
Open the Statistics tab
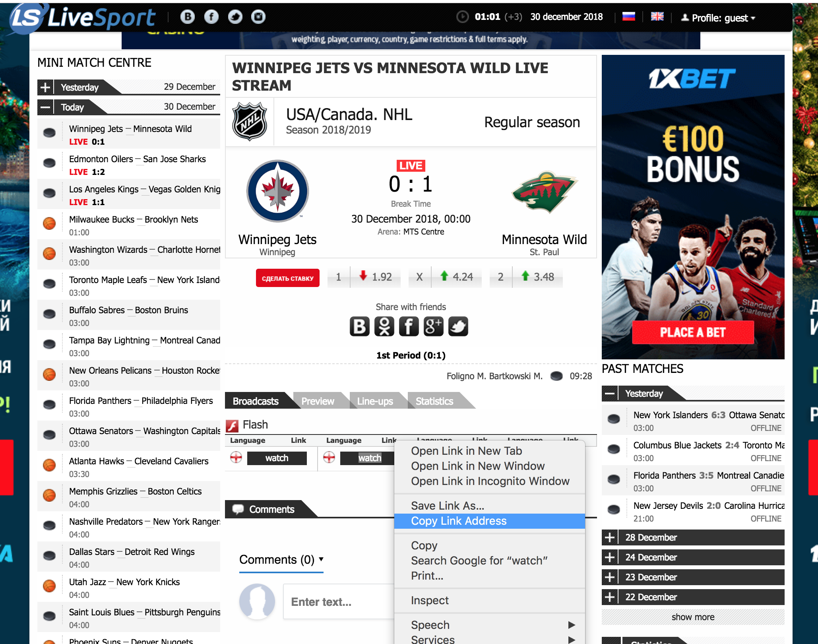tap(434, 401)
